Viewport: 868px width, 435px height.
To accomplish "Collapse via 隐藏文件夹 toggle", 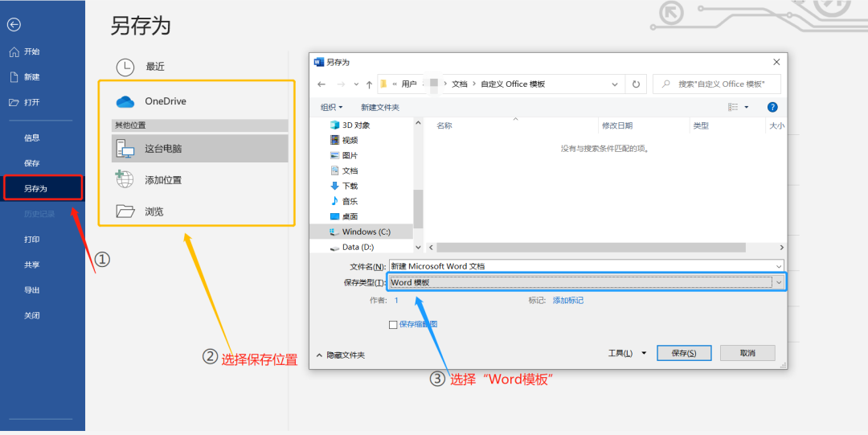I will [340, 355].
